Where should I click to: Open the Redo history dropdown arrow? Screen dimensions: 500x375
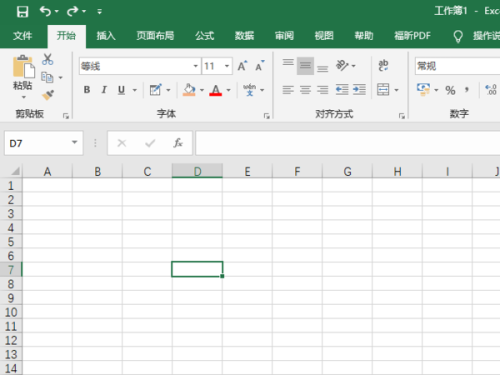point(84,12)
